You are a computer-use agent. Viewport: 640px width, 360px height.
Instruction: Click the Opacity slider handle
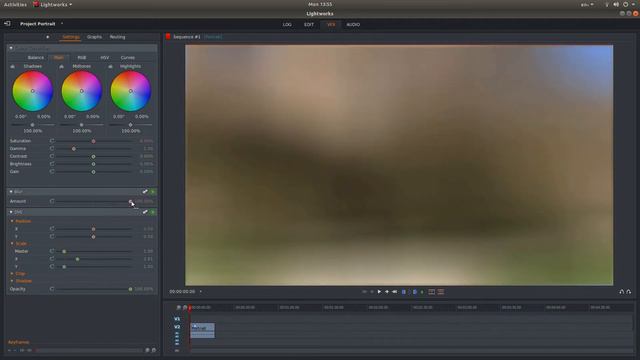click(x=131, y=289)
